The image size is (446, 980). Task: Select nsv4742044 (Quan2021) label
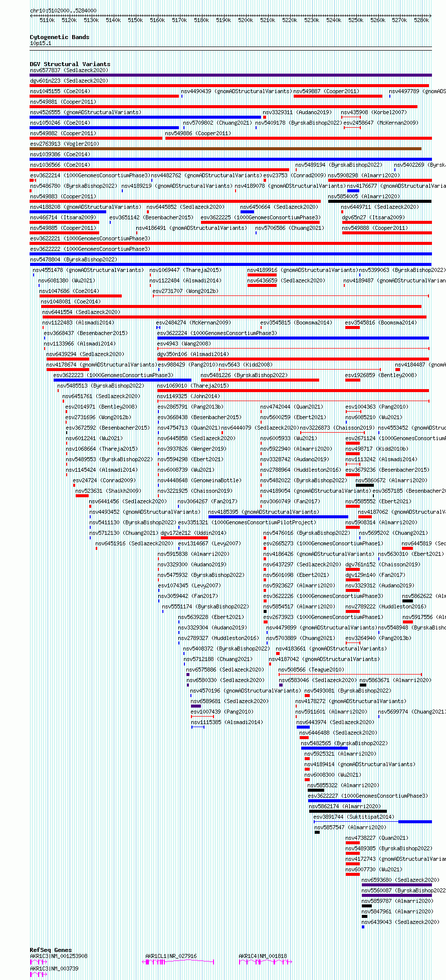(x=292, y=407)
